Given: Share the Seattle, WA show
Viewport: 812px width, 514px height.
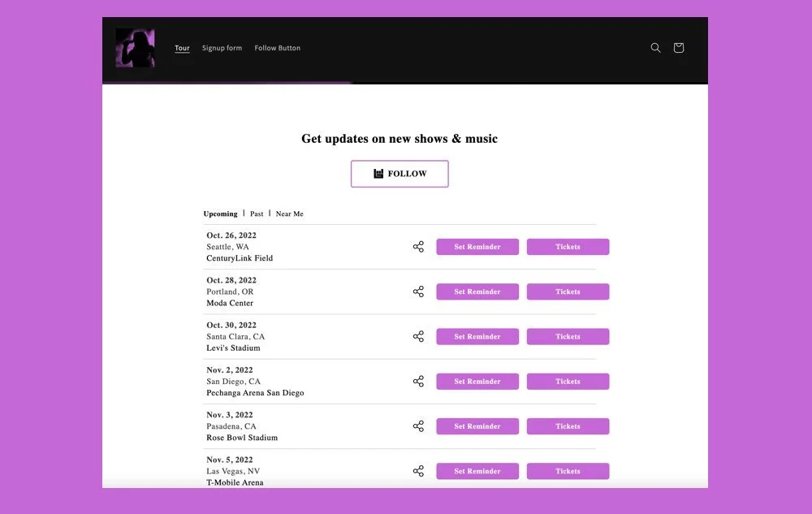Looking at the screenshot, I should [418, 247].
